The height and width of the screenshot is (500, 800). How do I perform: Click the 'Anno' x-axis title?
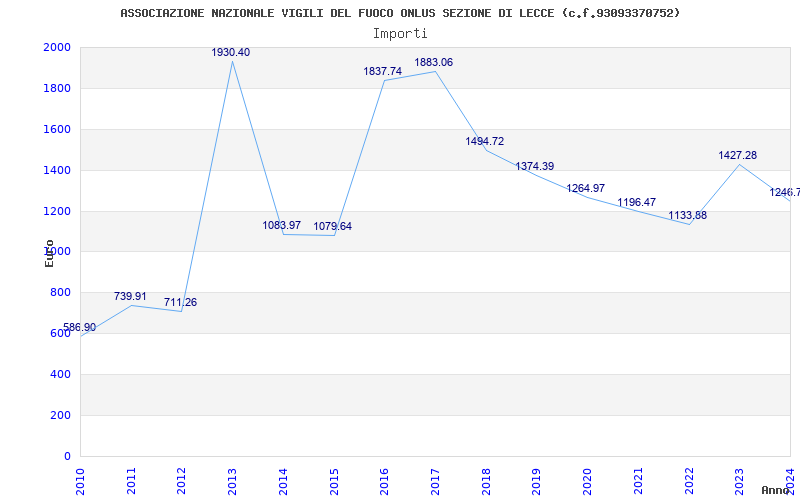(x=776, y=490)
